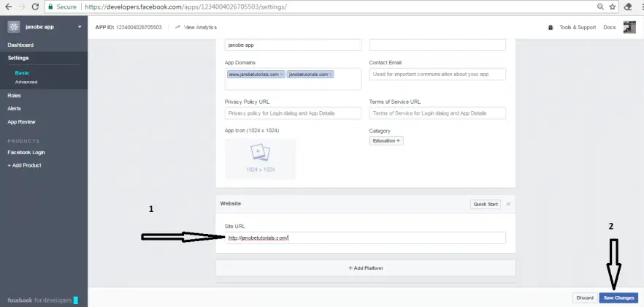This screenshot has width=644, height=307.
Task: Open Tools & Support menu
Action: click(x=578, y=27)
